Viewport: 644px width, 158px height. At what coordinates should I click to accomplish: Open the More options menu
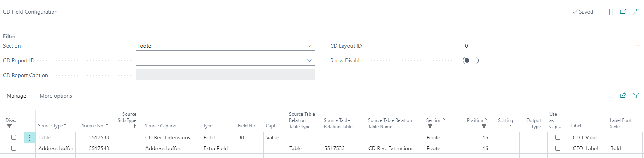[x=56, y=96]
